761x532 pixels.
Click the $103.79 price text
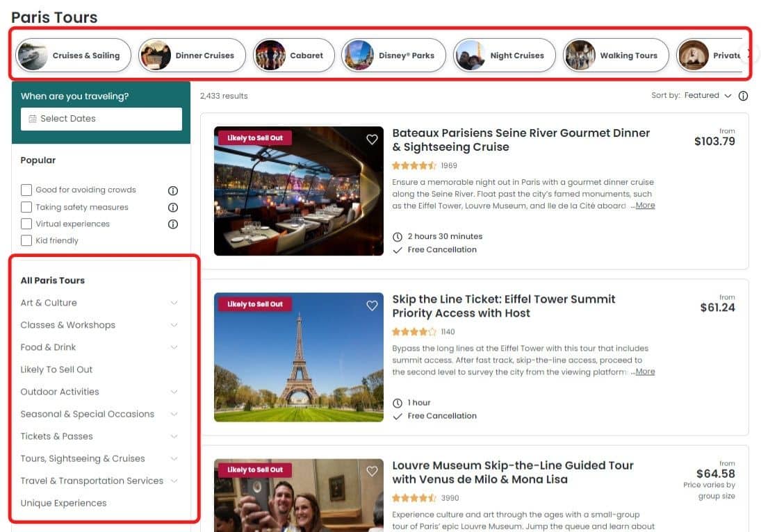pyautogui.click(x=714, y=141)
